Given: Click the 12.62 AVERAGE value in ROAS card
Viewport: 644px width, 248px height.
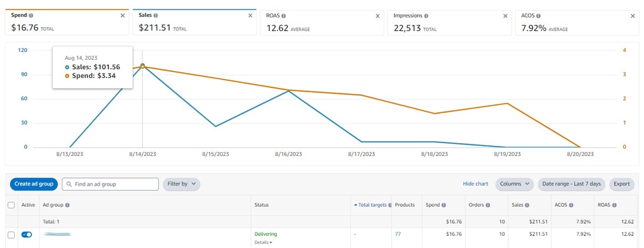Looking at the screenshot, I should tap(288, 28).
